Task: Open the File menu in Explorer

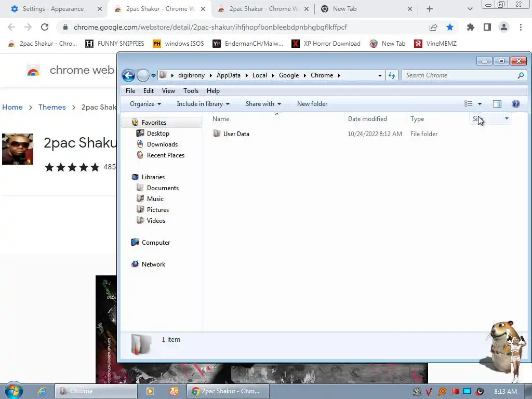Action: point(130,91)
